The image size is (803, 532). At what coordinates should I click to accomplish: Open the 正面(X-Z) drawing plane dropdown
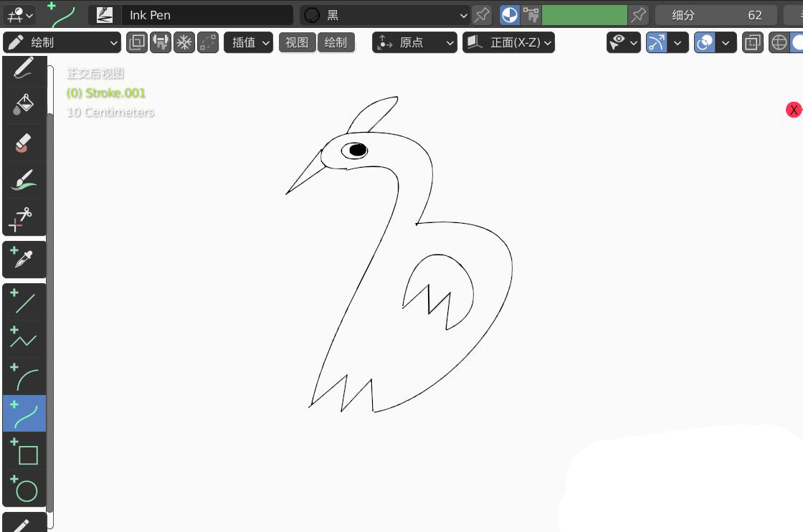(x=508, y=42)
